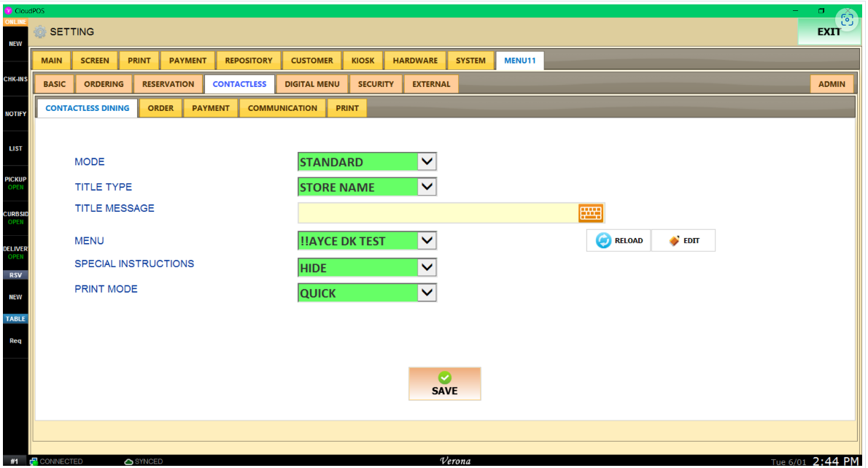Viewport: 868px width, 468px height.
Task: Expand the MODE dropdown
Action: (x=427, y=162)
